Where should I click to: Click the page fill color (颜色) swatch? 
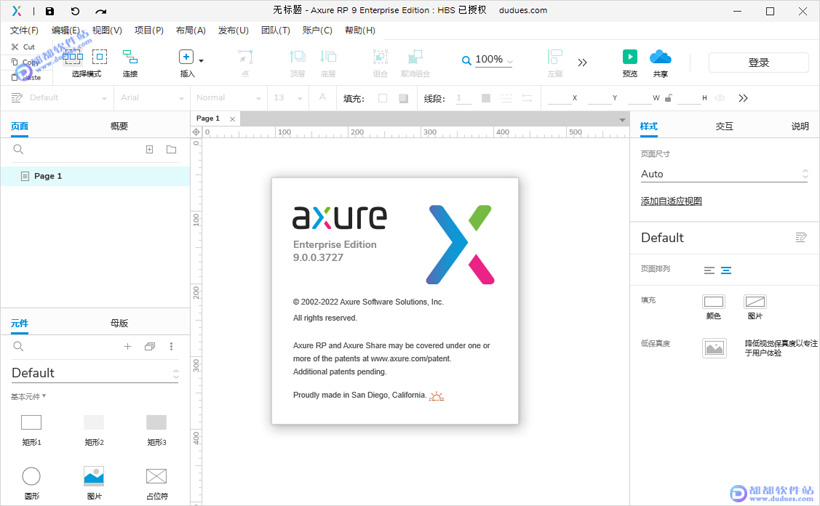tap(713, 302)
